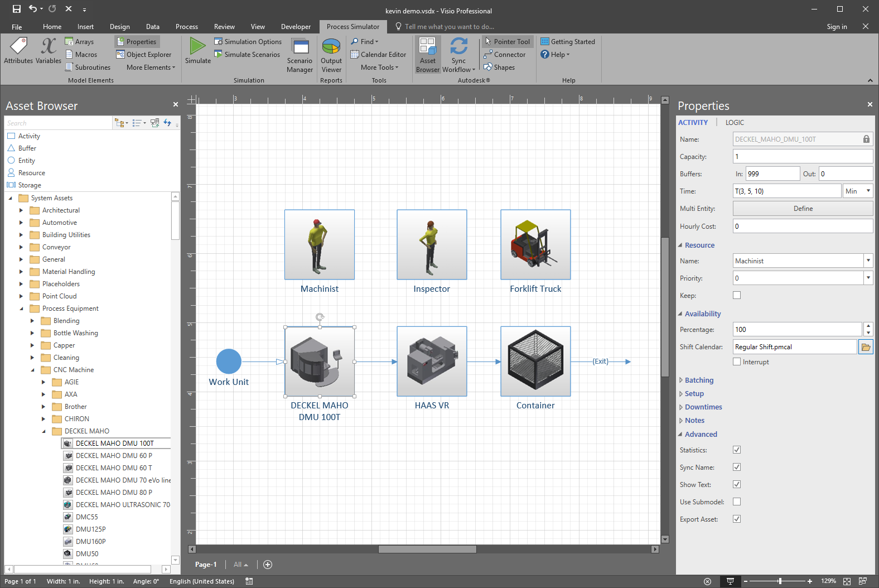This screenshot has height=588, width=879.
Task: Click the Arrays model element
Action: pyautogui.click(x=79, y=41)
